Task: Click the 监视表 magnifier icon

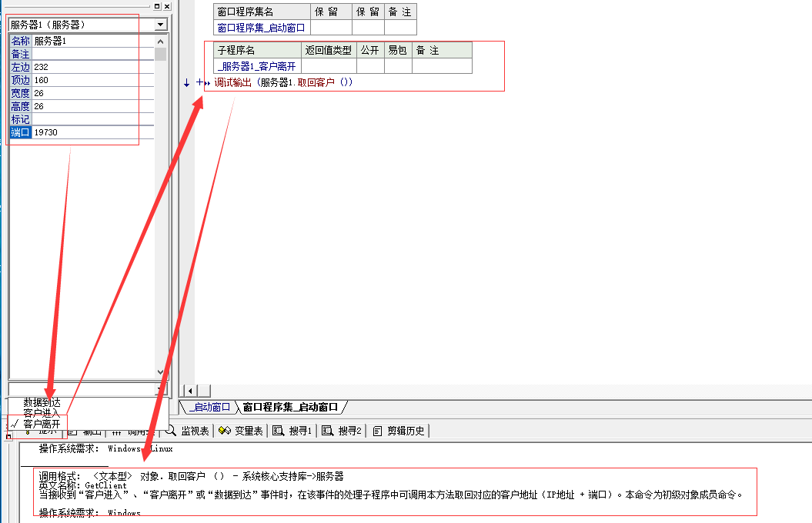Action: click(x=171, y=431)
